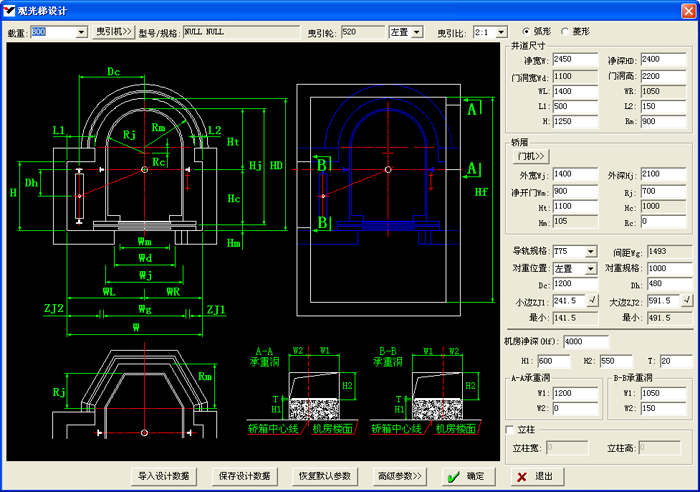Expand the 载重 load dropdown
Image resolution: width=700 pixels, height=492 pixels.
[x=81, y=32]
